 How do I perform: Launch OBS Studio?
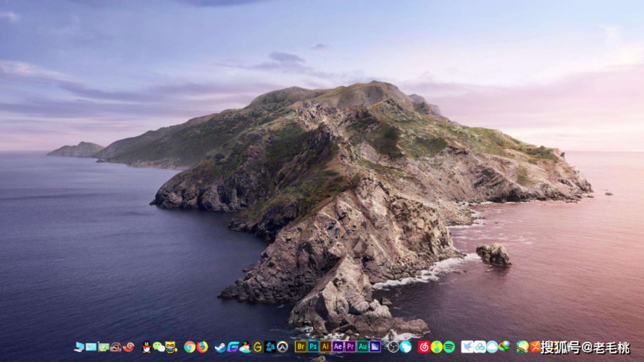(x=393, y=348)
